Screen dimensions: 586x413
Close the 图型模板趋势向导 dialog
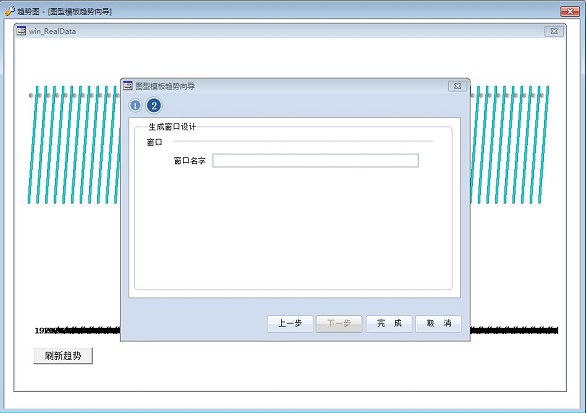[457, 86]
